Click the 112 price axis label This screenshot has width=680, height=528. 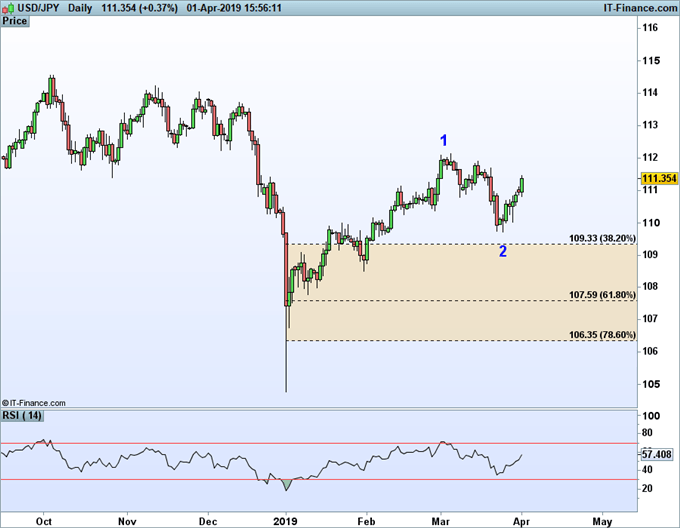pos(650,157)
